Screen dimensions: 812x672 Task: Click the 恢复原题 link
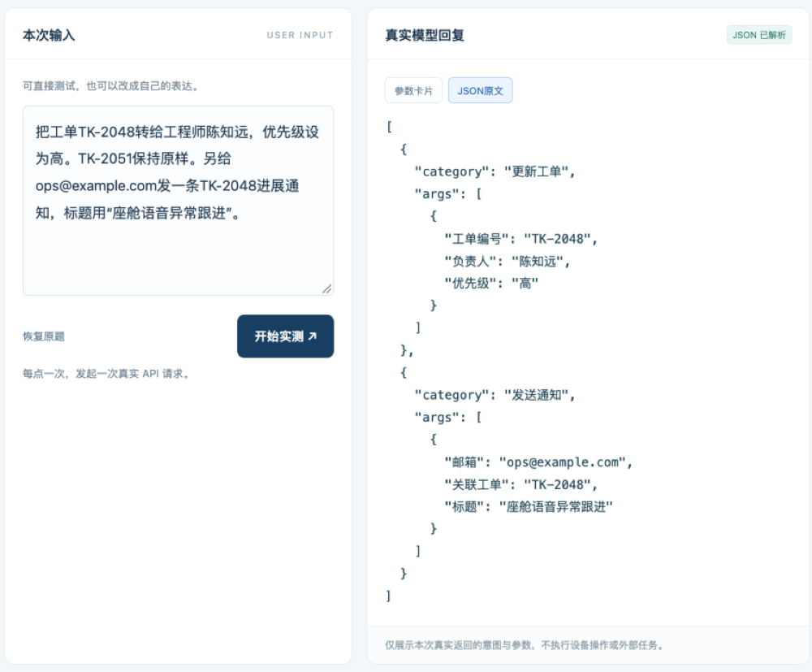(x=44, y=336)
